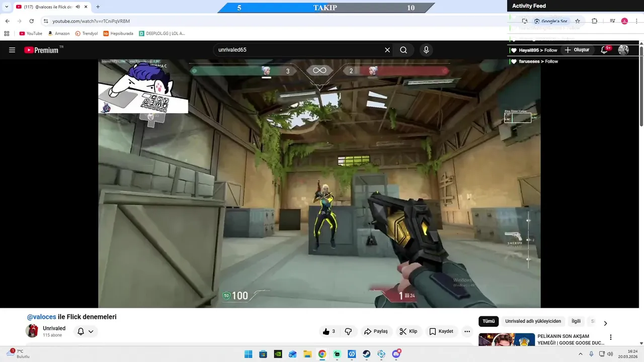This screenshot has width=644, height=362.
Task: Open the DEEPLOL.GG bookmark
Action: (x=162, y=34)
